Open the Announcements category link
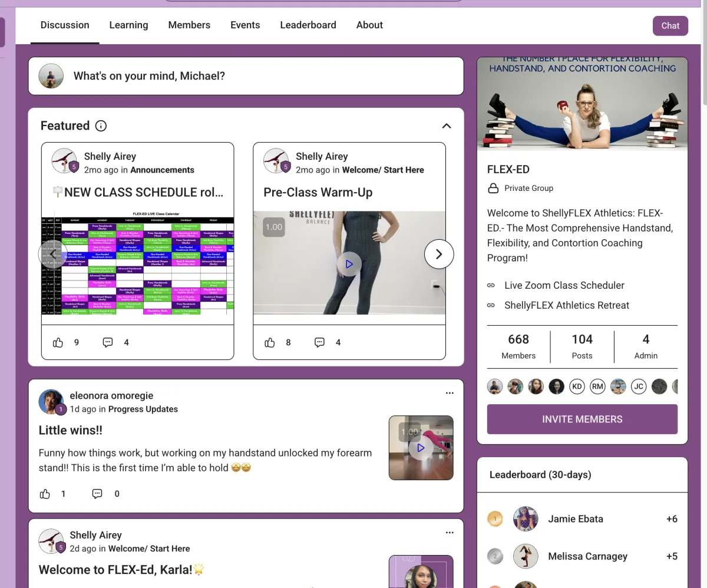Screen dimensions: 707x588 (x=162, y=170)
